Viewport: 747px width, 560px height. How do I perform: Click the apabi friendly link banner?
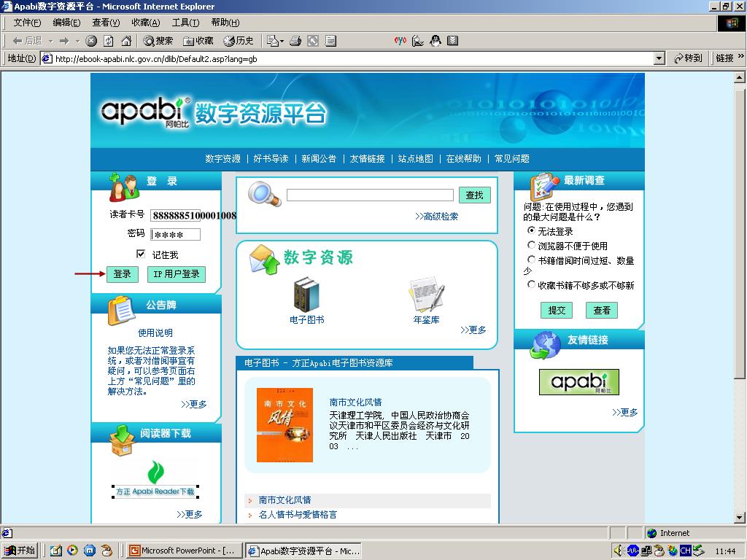578,382
